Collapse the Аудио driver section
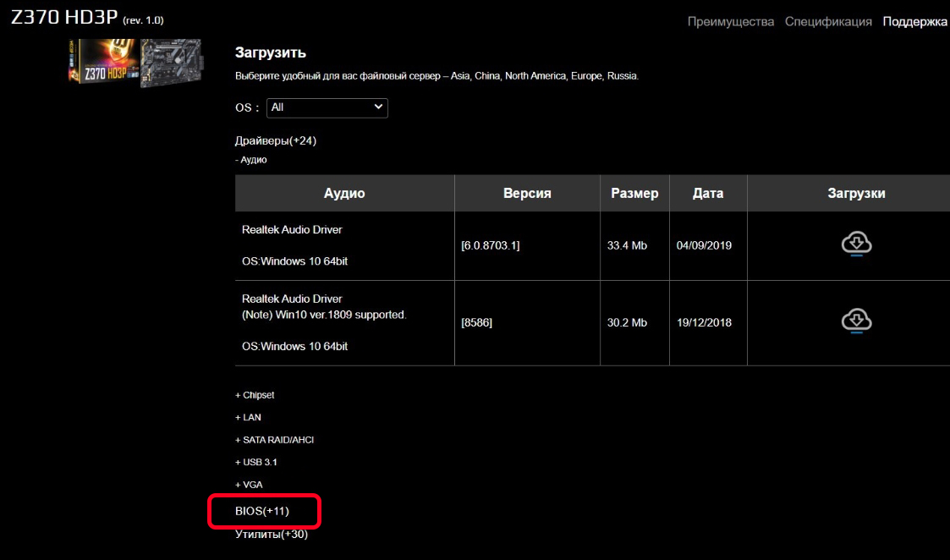Image resolution: width=950 pixels, height=560 pixels. pos(251,160)
